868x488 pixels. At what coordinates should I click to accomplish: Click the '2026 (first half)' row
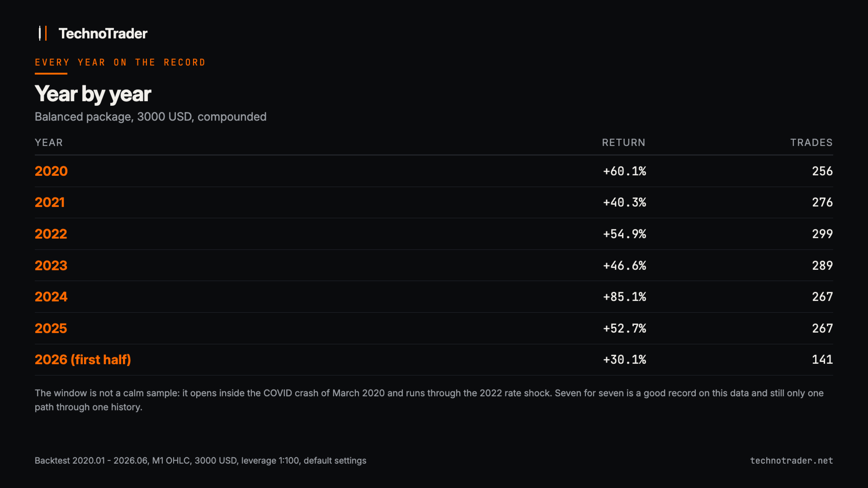[434, 360]
